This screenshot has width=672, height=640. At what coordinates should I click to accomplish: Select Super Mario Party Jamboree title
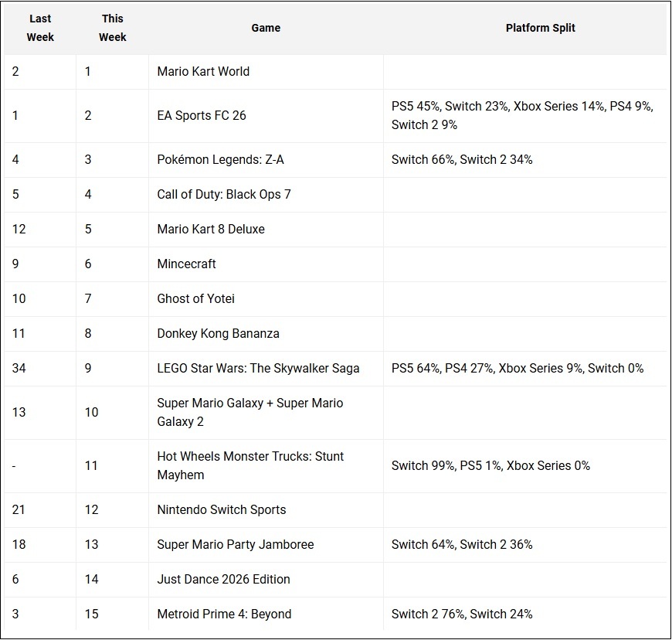[236, 544]
